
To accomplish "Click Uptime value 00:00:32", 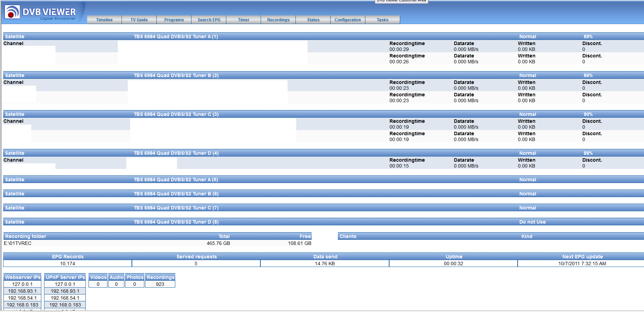I will 454,263.
